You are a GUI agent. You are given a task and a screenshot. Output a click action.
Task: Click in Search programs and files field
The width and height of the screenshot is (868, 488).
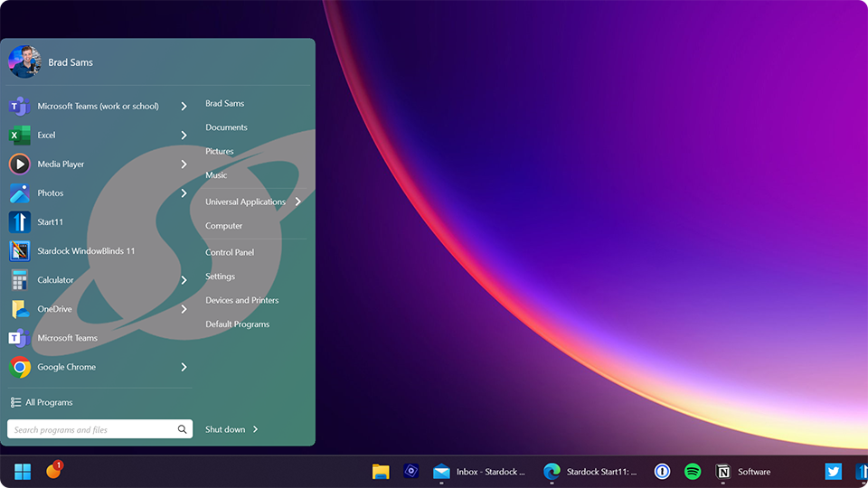click(100, 429)
